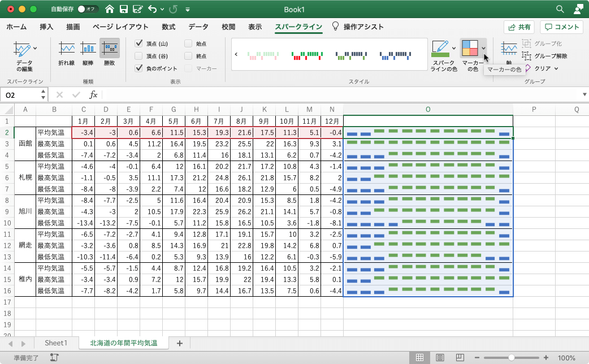
Task: Step the Name Box up or down arrows
Action: pos(43,94)
